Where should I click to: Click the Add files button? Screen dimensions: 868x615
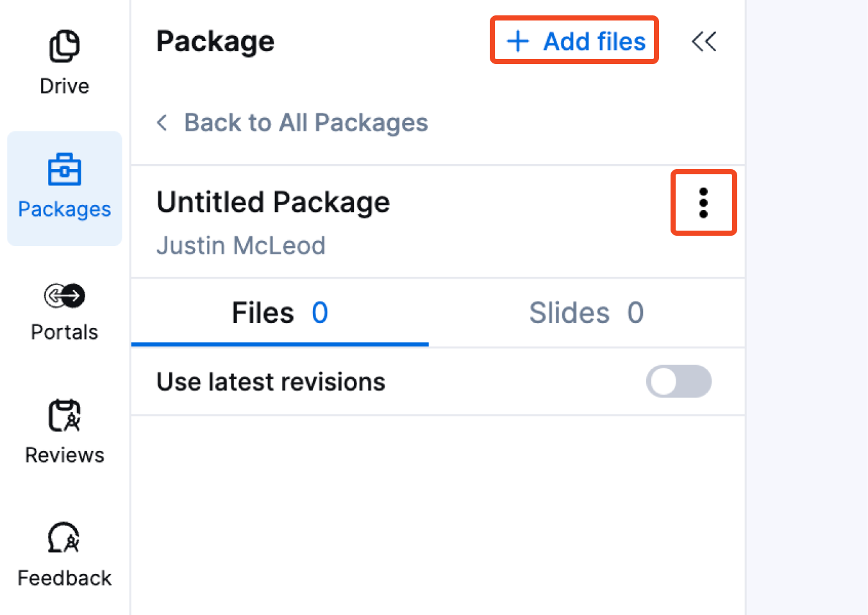[575, 42]
